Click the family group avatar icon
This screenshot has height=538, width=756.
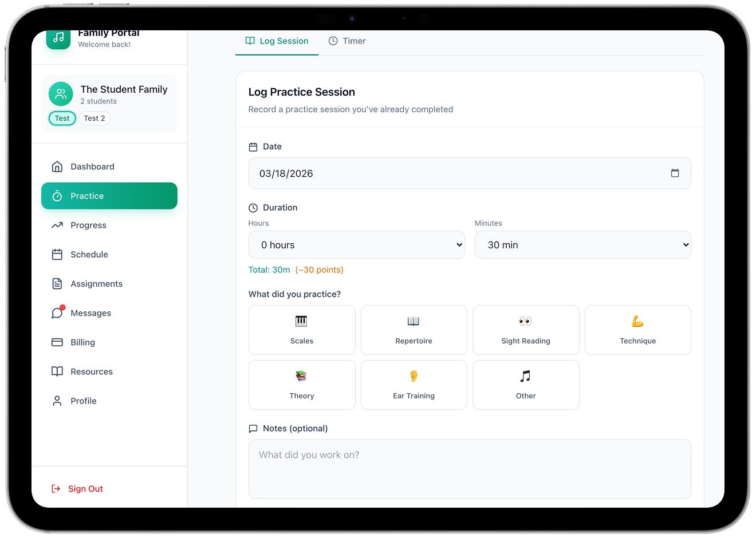[x=61, y=94]
